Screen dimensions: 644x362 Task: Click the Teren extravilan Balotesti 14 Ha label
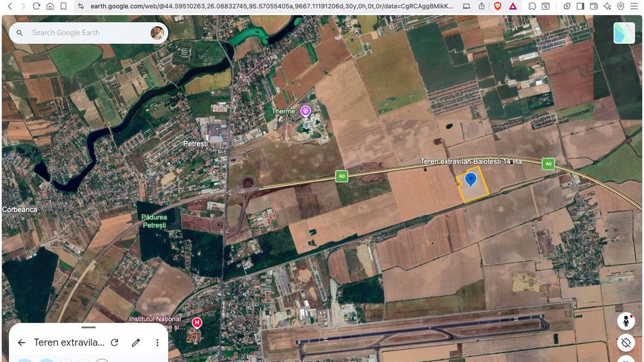pos(471,161)
